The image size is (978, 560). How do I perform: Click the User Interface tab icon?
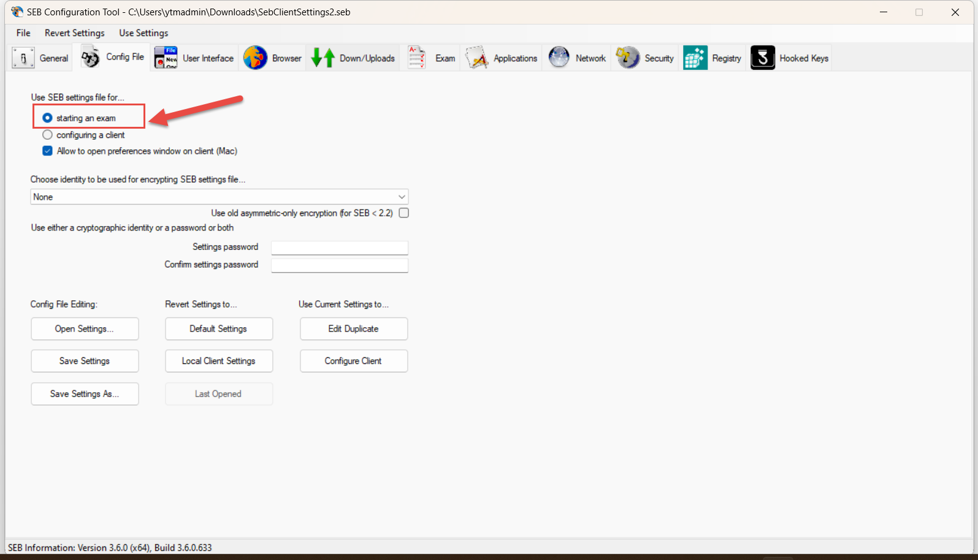166,58
